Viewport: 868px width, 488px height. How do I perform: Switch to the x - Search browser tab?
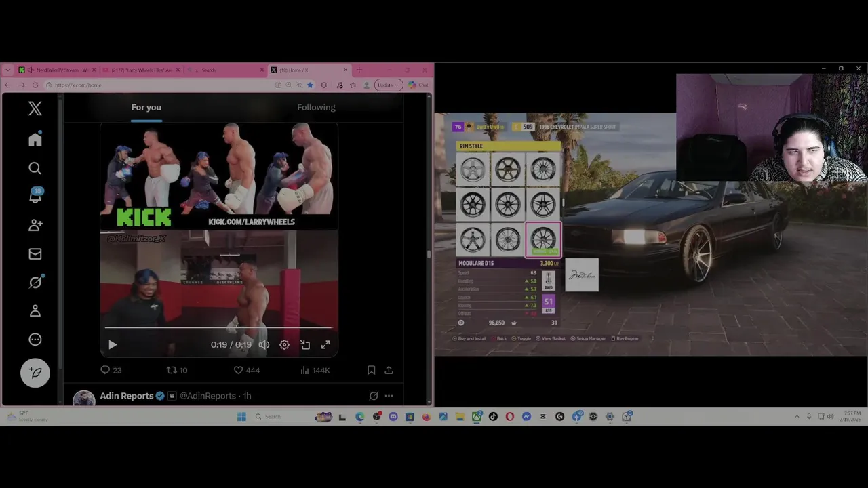(226, 70)
